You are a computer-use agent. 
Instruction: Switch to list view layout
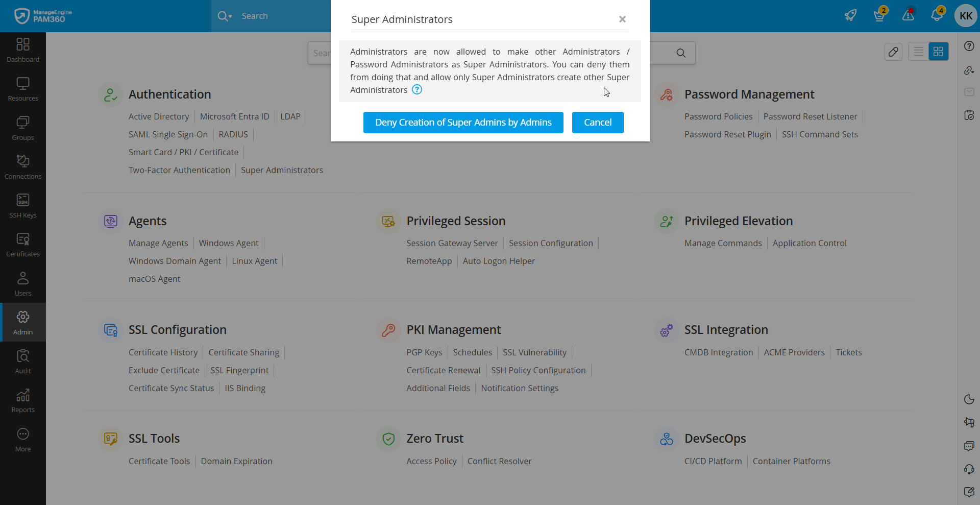pos(918,52)
